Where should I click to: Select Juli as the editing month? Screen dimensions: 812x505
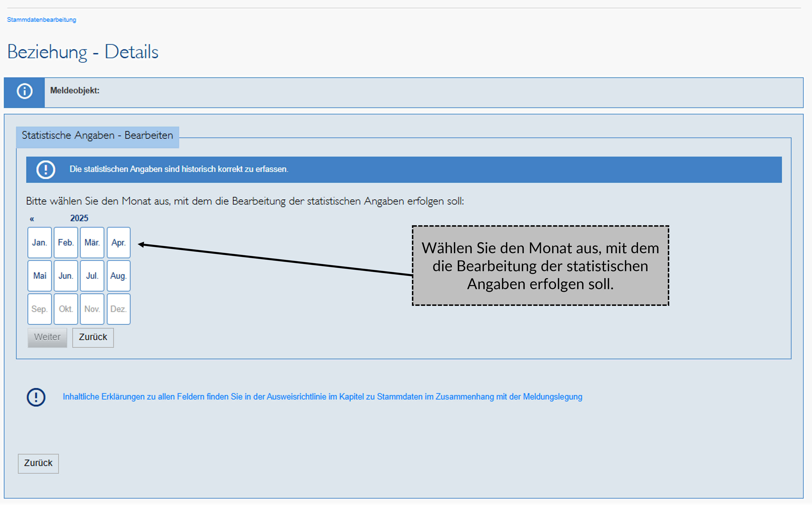(x=92, y=275)
